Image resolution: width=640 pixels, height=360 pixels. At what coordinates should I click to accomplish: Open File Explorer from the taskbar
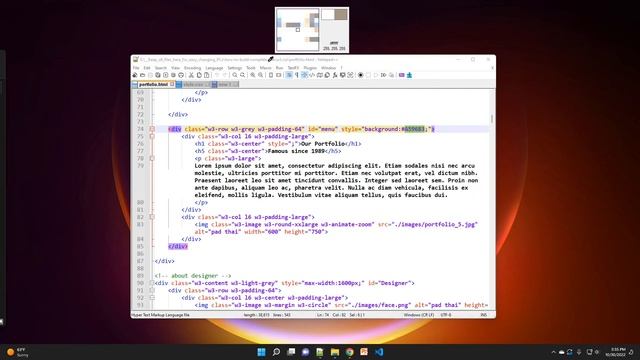point(335,352)
